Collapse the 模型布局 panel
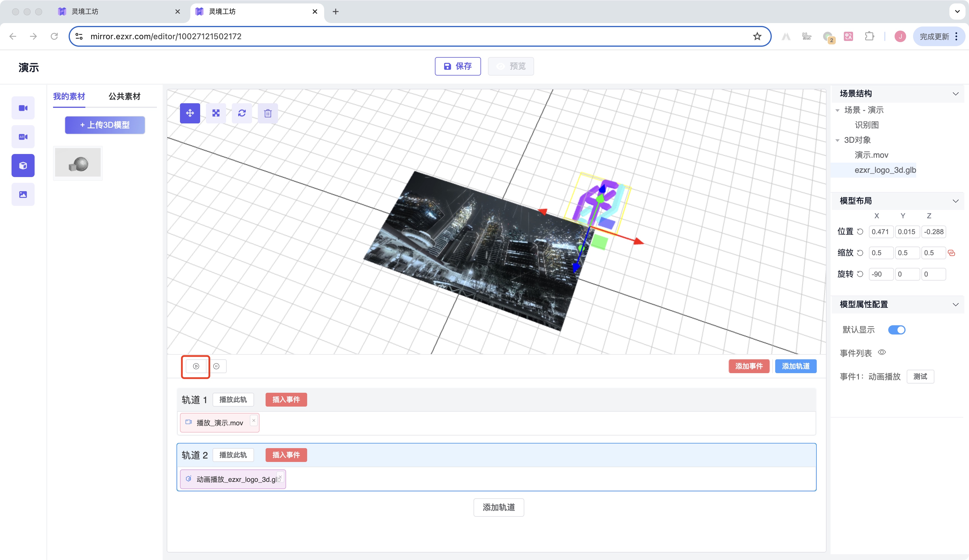 click(955, 201)
